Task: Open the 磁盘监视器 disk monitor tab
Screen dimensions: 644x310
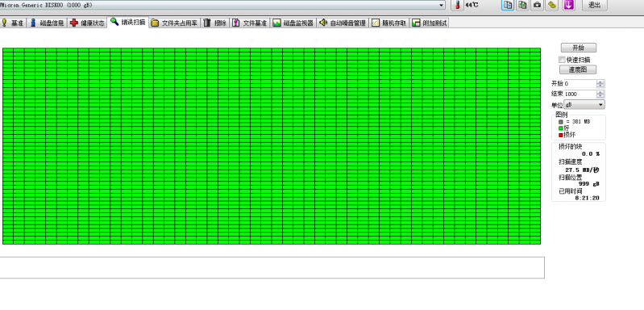Action: pos(293,23)
